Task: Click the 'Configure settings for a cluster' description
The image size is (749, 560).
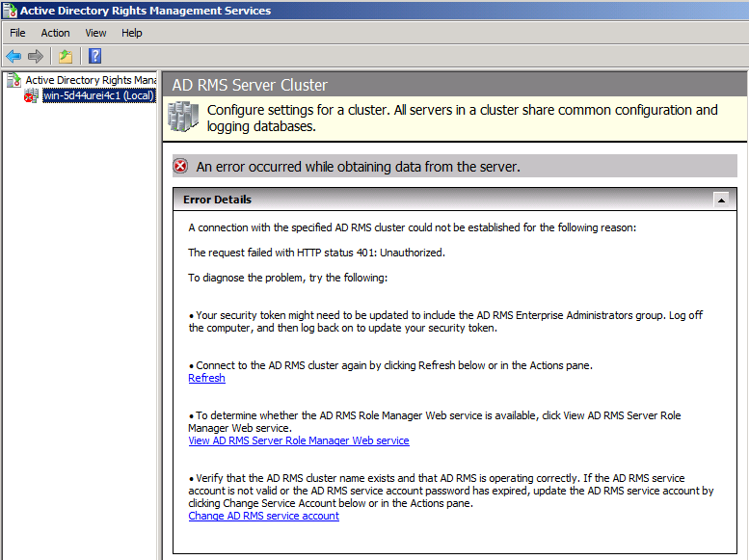Action: click(462, 118)
